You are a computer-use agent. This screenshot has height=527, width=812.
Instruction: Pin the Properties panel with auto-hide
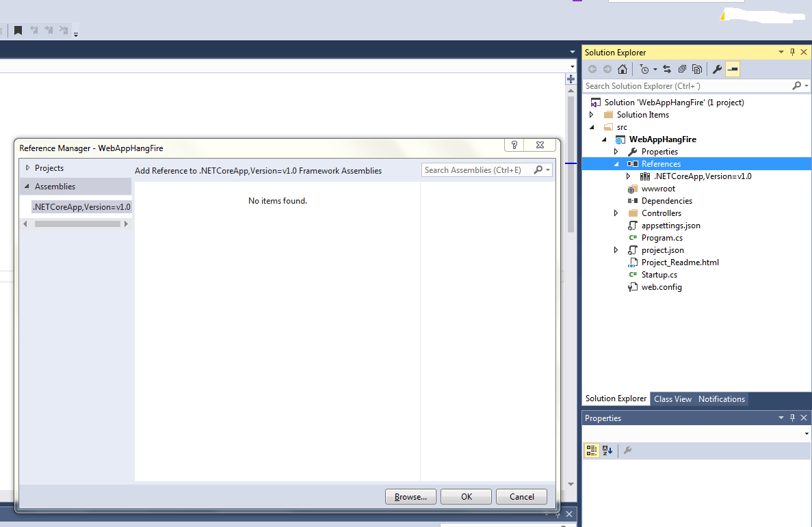pyautogui.click(x=792, y=418)
